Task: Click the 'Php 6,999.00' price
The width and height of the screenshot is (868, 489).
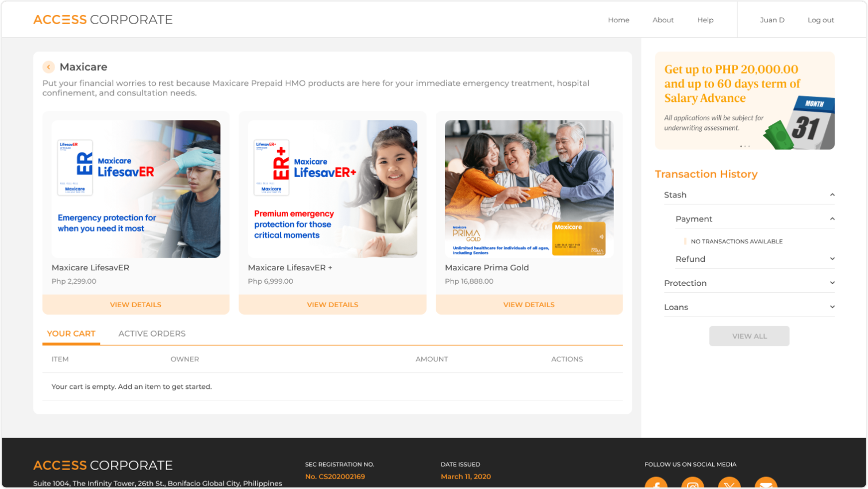Action: coord(271,281)
